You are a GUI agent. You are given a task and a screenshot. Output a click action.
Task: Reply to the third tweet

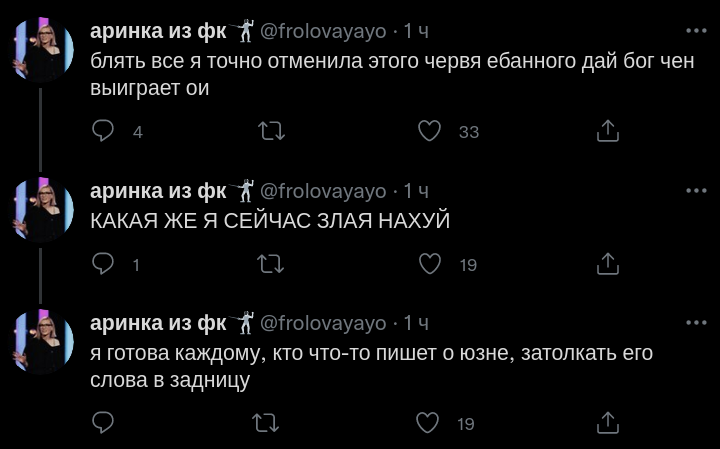coord(103,423)
